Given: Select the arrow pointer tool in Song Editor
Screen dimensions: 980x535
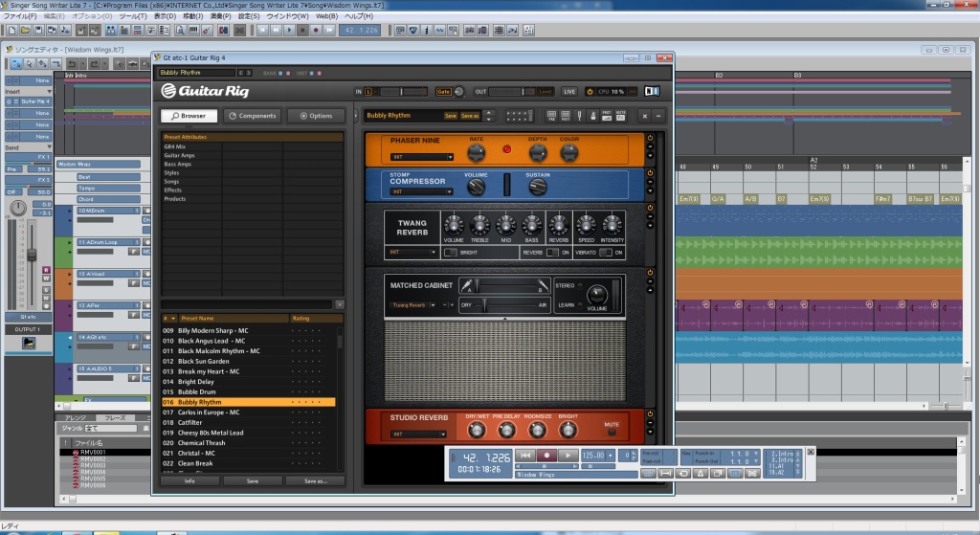Looking at the screenshot, I should tap(30, 64).
